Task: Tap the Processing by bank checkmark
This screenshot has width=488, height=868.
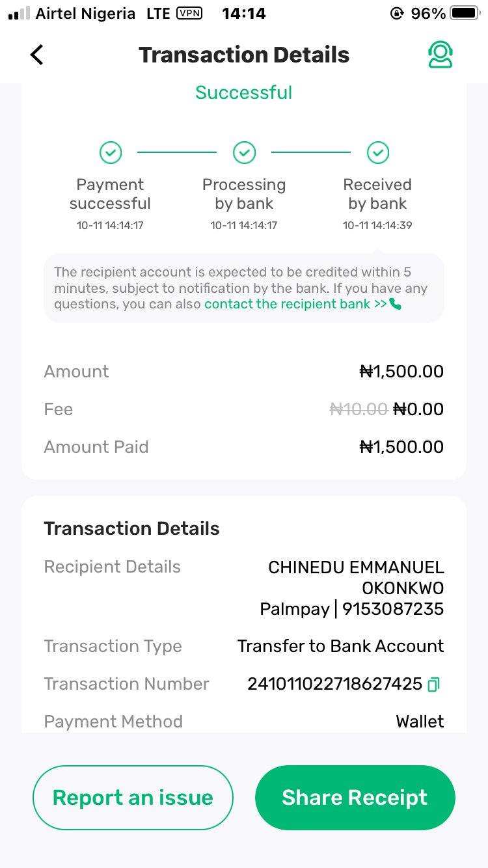Action: coord(244,153)
